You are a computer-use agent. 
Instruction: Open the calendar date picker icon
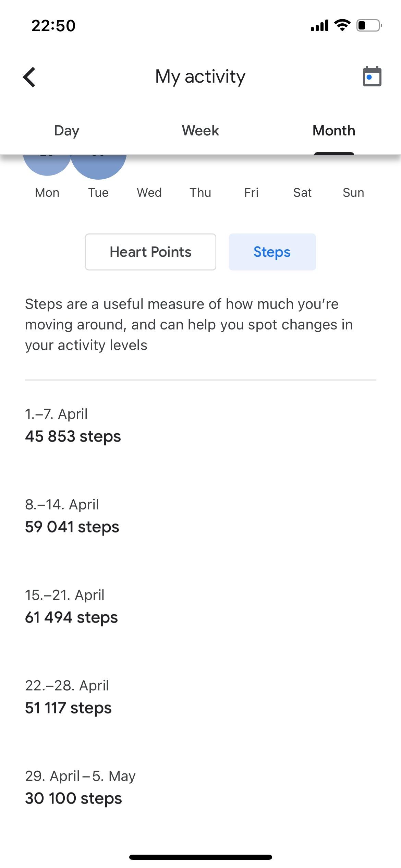coord(372,76)
